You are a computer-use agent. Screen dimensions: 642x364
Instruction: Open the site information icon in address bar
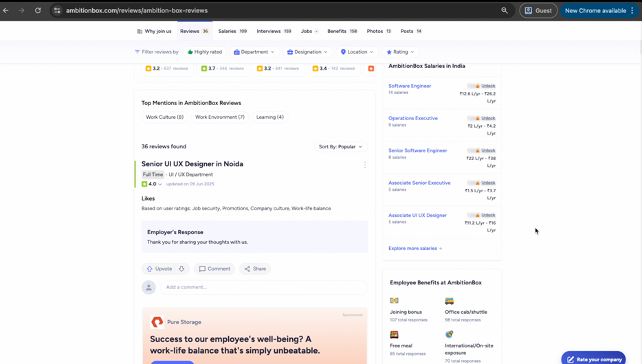tap(57, 10)
